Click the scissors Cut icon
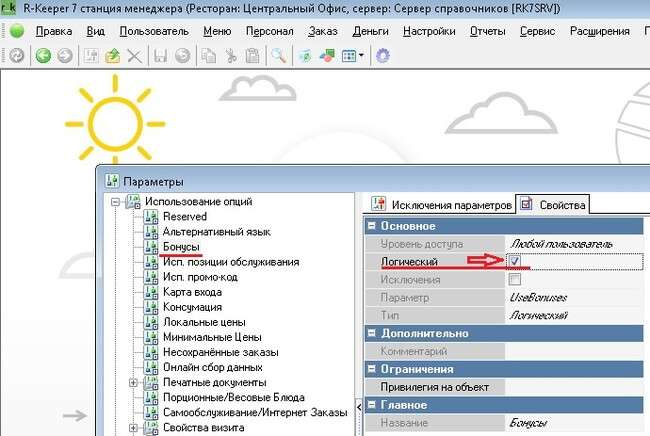This screenshot has width=650, height=436. tap(231, 55)
